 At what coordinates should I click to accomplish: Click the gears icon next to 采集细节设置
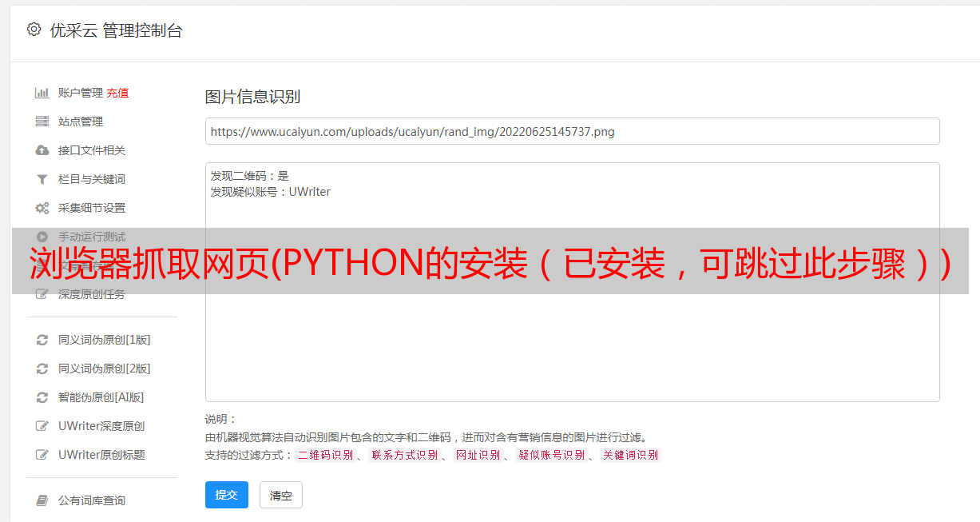[42, 208]
